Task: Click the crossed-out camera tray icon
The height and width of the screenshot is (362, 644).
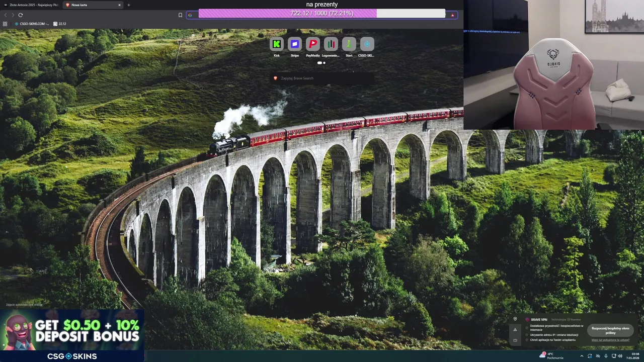Action: pyautogui.click(x=598, y=356)
